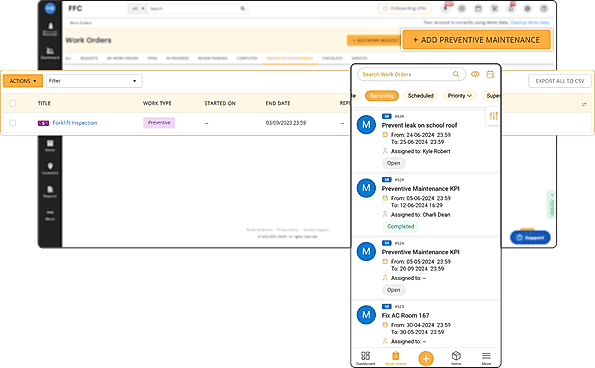Click EXPORT ALL TO CSV button
This screenshot has width=595, height=368.
click(560, 81)
